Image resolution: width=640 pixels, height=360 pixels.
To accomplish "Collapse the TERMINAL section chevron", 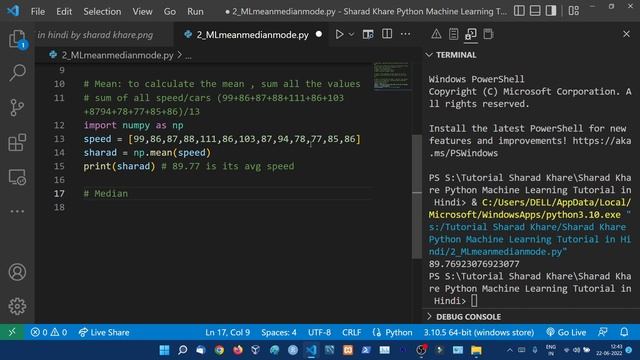I will [x=429, y=55].
